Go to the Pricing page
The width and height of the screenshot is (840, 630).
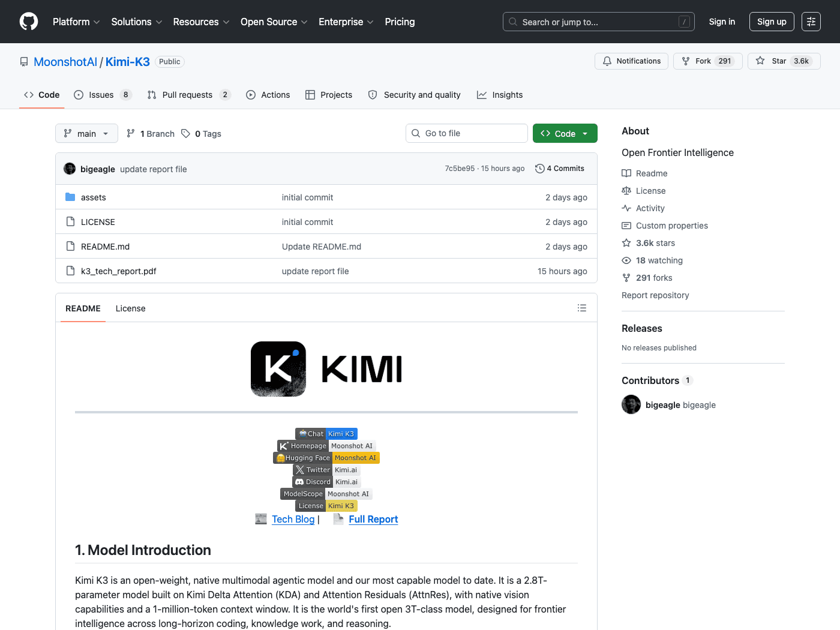[x=400, y=22]
